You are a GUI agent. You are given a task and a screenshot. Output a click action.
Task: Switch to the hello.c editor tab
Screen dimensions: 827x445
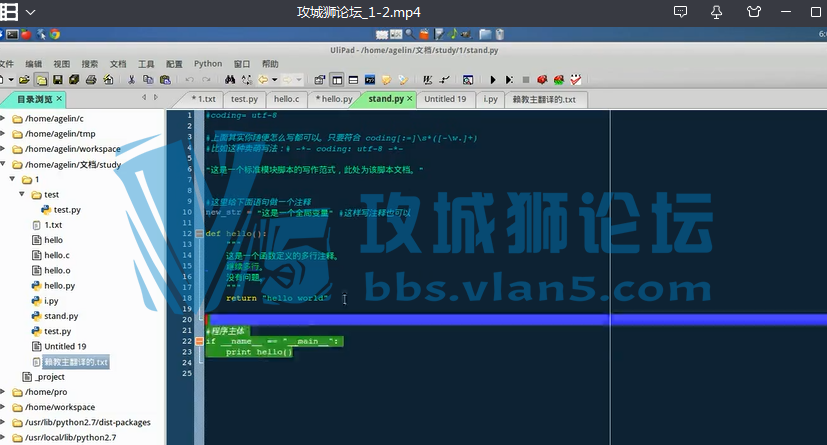286,99
